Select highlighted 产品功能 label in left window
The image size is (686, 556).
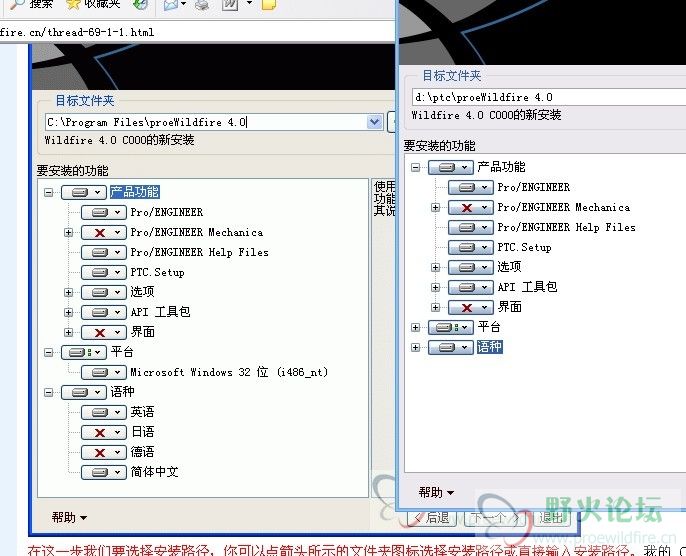134,192
